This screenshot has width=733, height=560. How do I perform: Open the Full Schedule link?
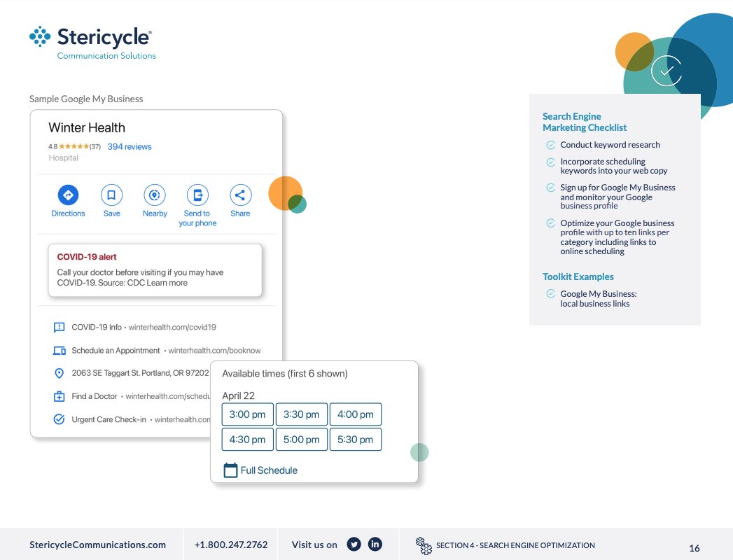(269, 470)
